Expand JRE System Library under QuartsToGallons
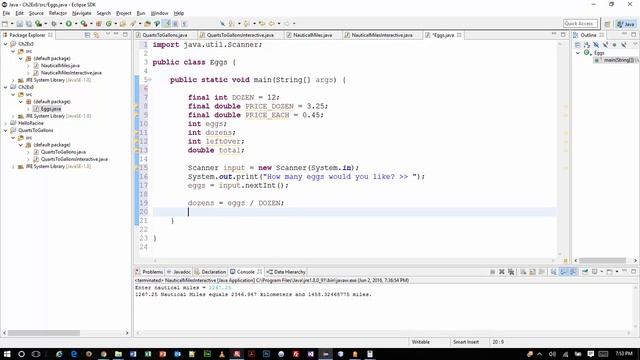This screenshot has height=360, width=640. pos(13,167)
